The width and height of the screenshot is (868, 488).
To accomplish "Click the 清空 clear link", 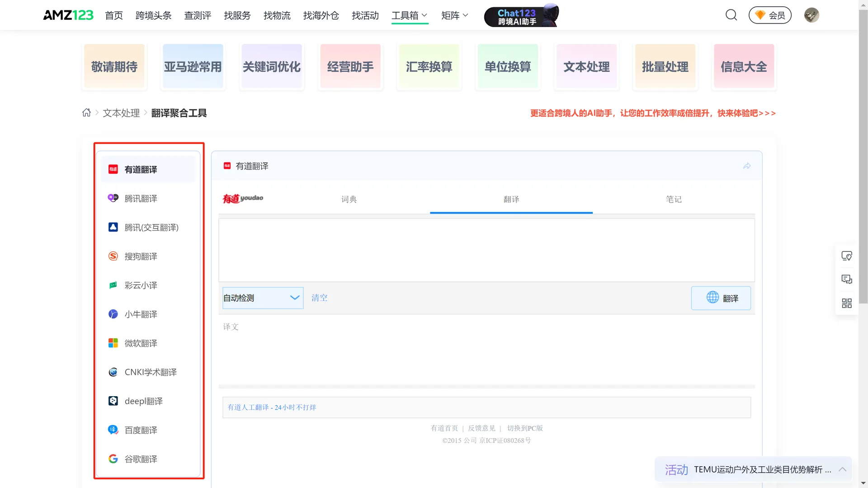I will (319, 298).
